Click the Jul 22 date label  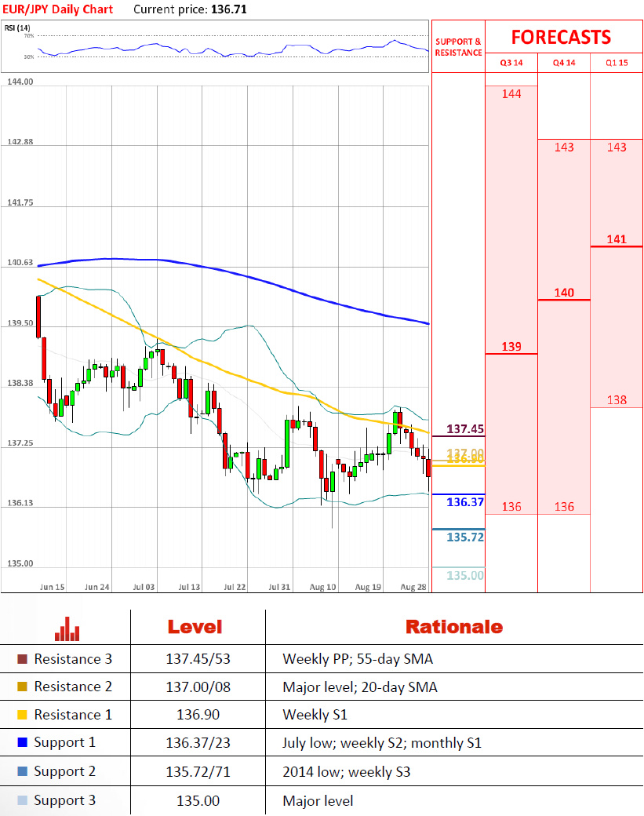coord(234,587)
